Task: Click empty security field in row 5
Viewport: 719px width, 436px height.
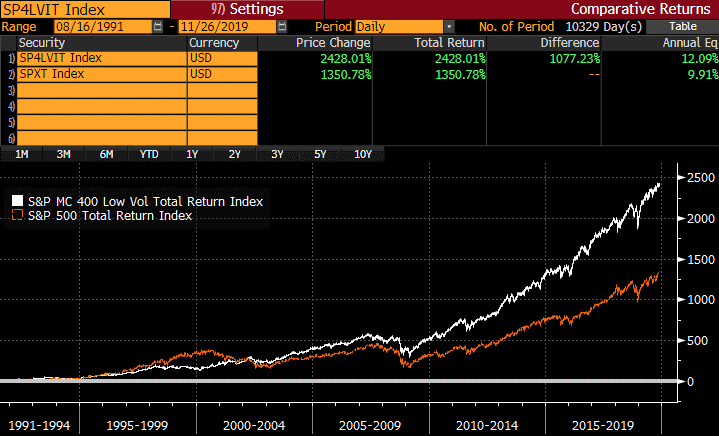Action: click(102, 122)
